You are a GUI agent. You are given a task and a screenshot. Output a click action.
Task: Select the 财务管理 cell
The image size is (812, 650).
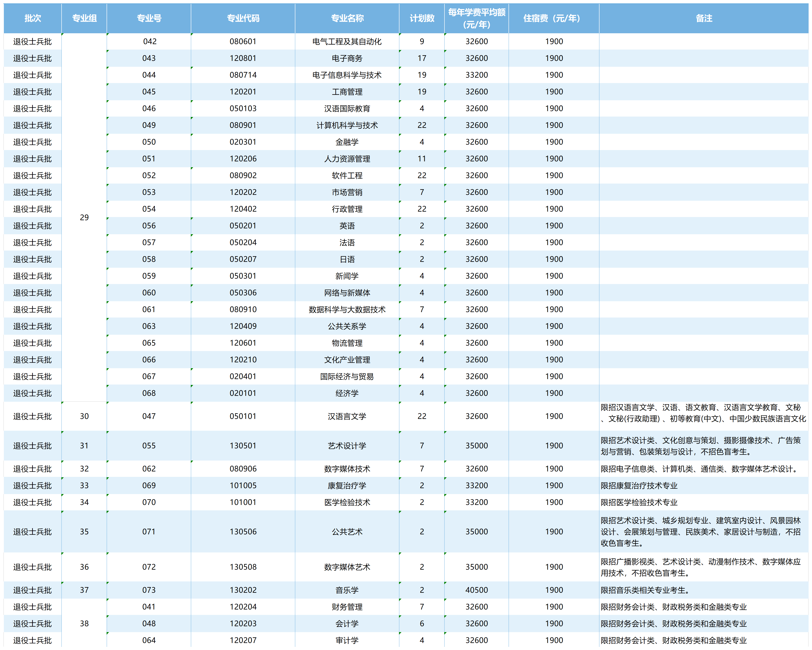[x=347, y=607]
